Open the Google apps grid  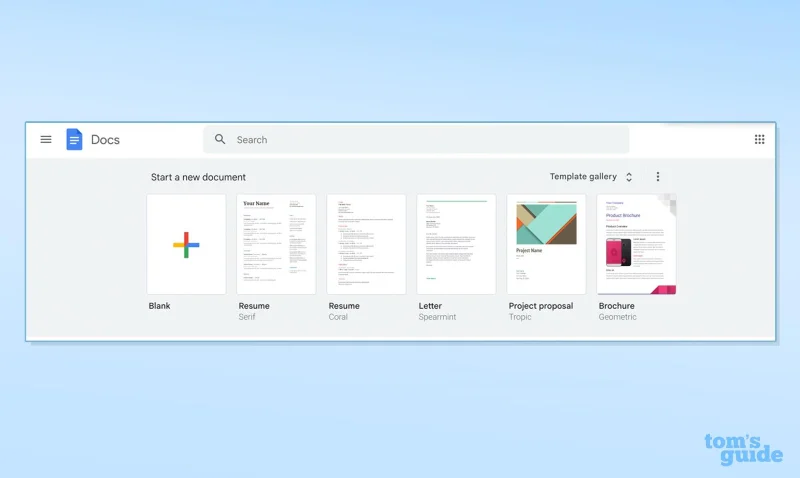759,139
